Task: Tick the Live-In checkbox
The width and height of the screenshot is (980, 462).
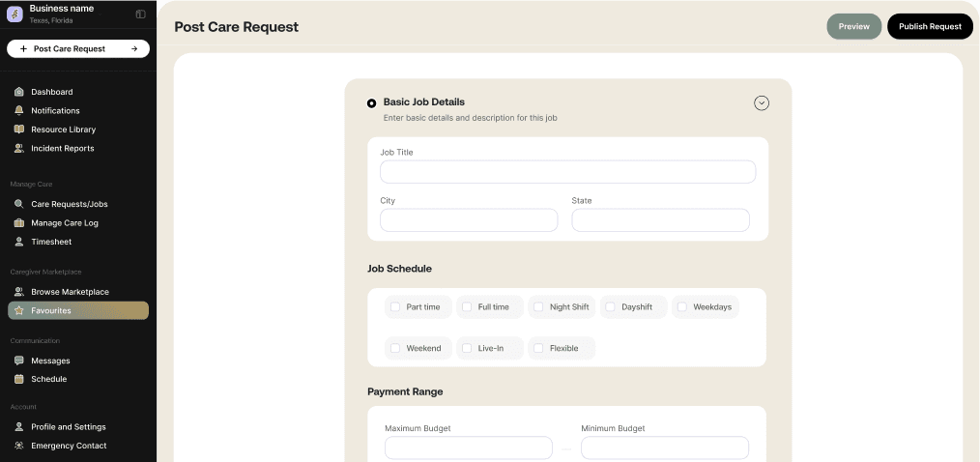Action: pyautogui.click(x=467, y=348)
